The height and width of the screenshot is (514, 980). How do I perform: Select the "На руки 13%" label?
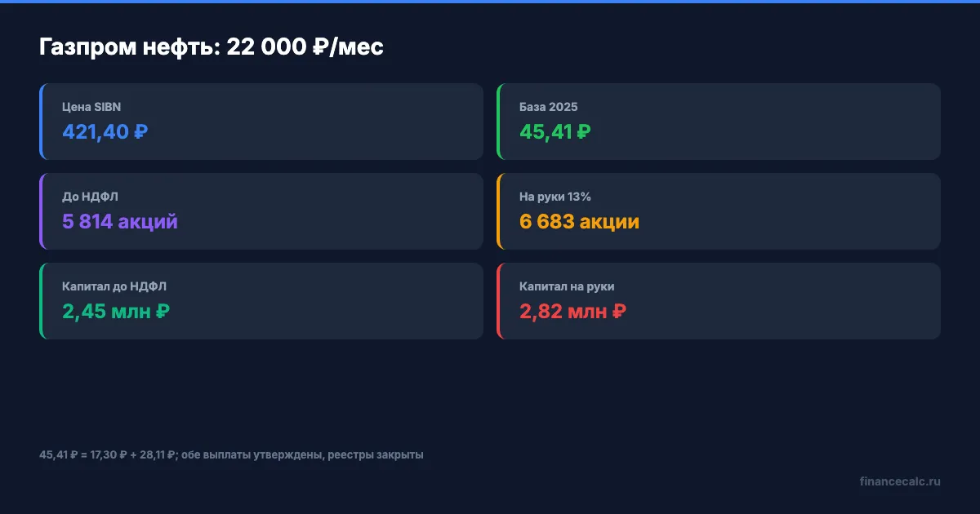pyautogui.click(x=555, y=197)
